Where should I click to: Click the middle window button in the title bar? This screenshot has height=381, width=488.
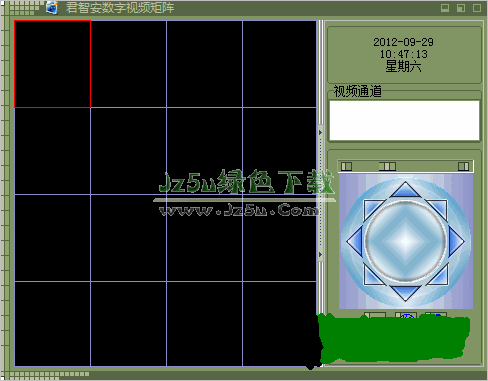click(x=461, y=8)
